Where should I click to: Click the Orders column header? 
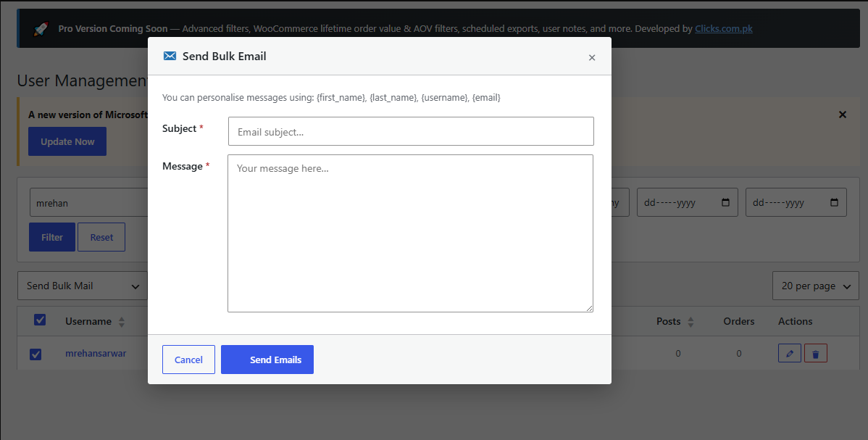pyautogui.click(x=739, y=321)
